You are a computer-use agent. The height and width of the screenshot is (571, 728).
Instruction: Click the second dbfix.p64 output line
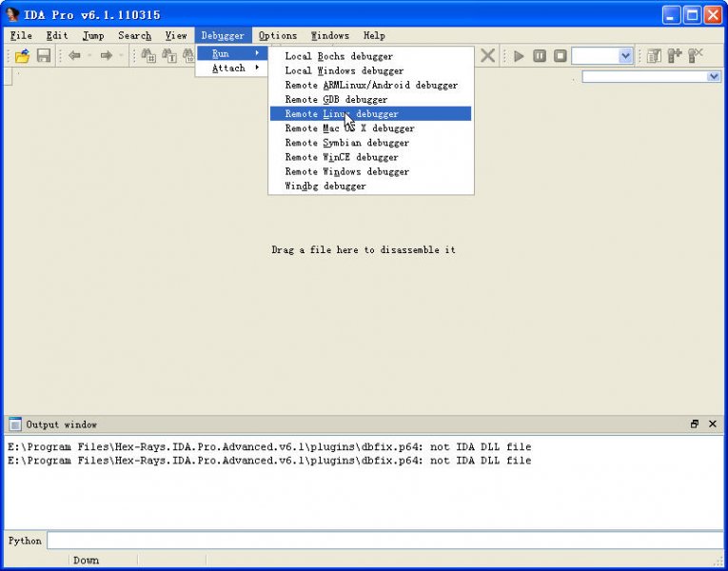269,461
